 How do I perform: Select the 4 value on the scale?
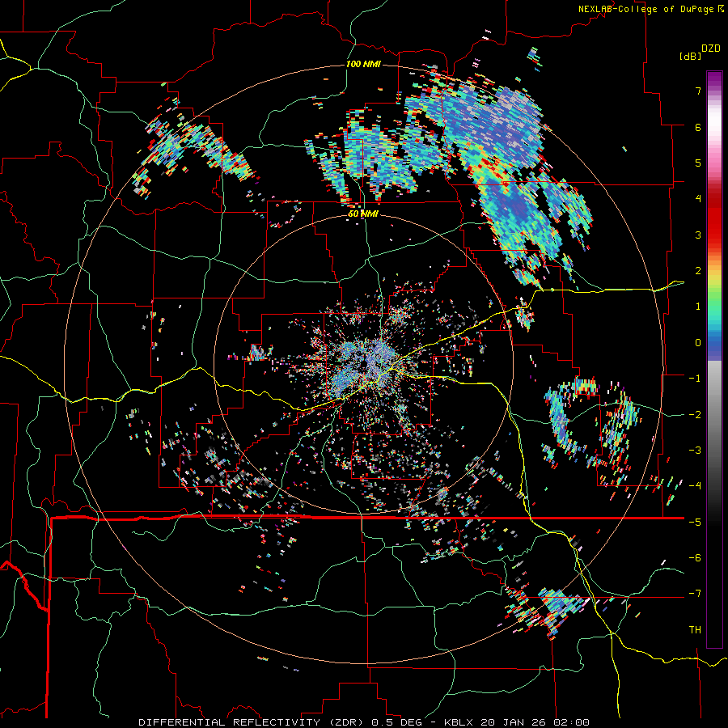(698, 199)
